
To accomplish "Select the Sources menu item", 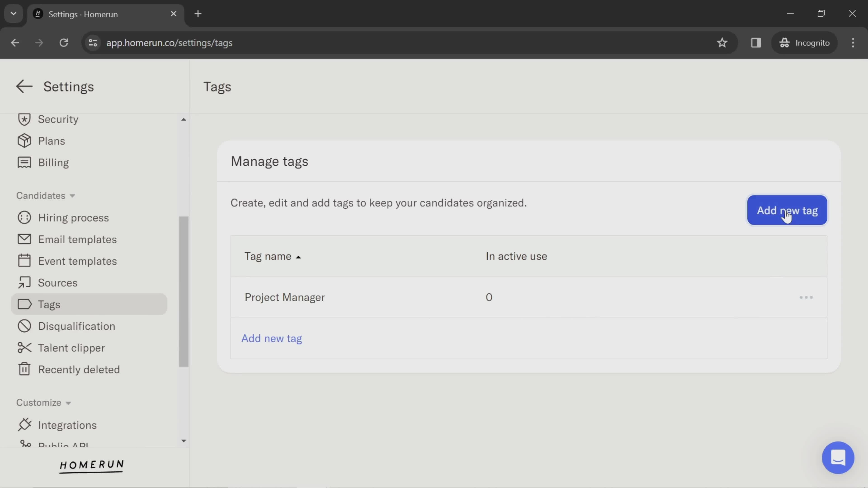I will pyautogui.click(x=57, y=282).
